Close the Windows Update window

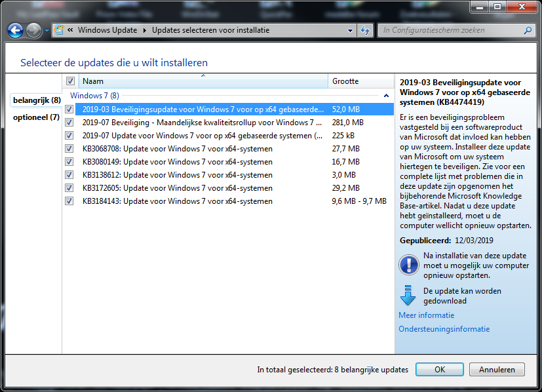click(522, 7)
